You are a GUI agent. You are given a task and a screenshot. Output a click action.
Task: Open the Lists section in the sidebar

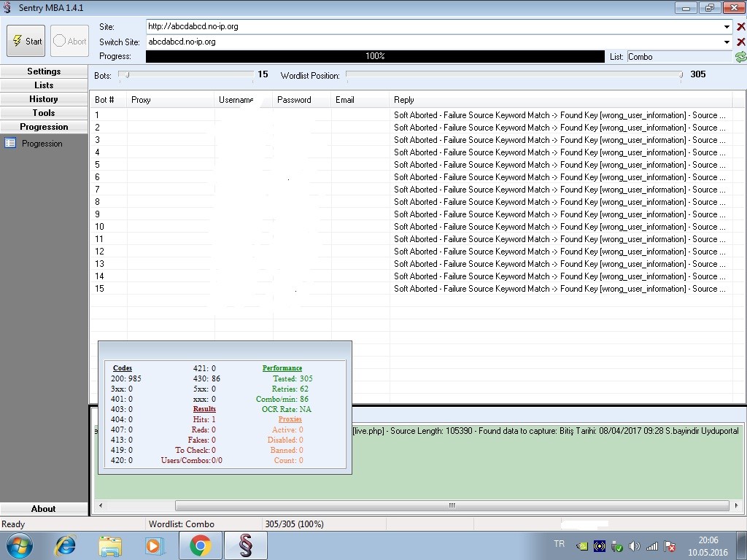[x=44, y=85]
